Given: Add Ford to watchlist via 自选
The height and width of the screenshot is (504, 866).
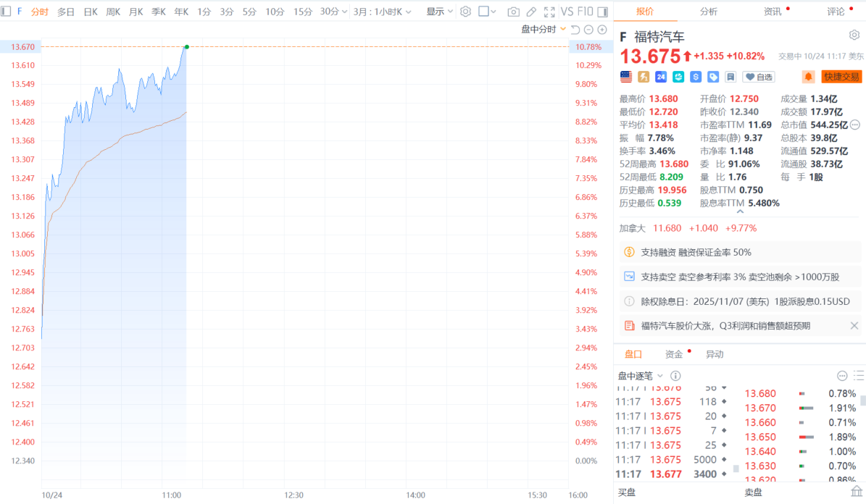Looking at the screenshot, I should [759, 77].
